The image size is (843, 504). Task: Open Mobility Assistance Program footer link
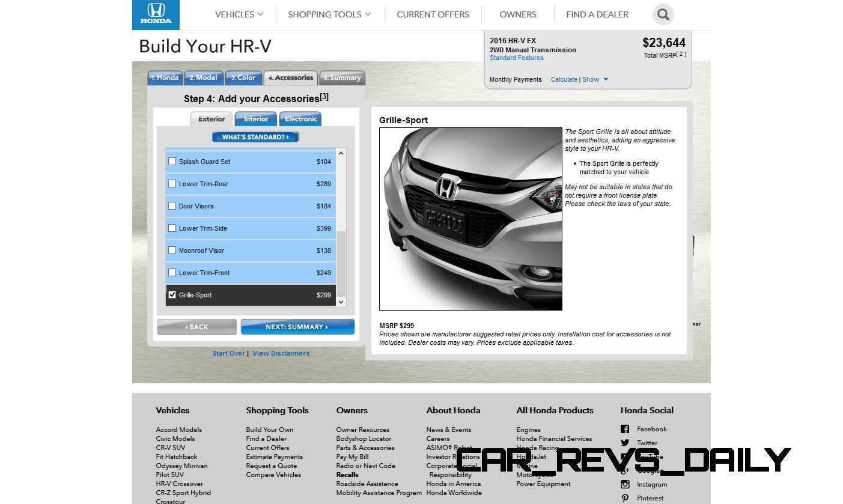(x=379, y=493)
